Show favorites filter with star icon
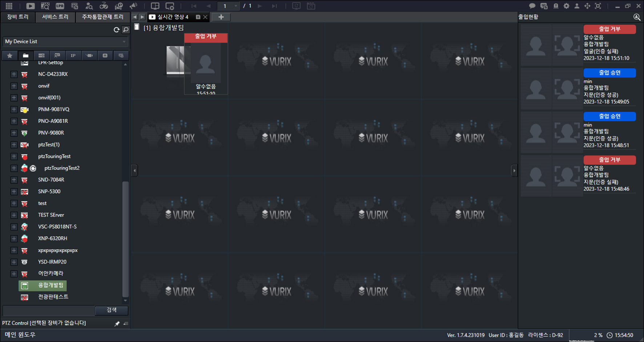The height and width of the screenshot is (342, 644). click(10, 56)
